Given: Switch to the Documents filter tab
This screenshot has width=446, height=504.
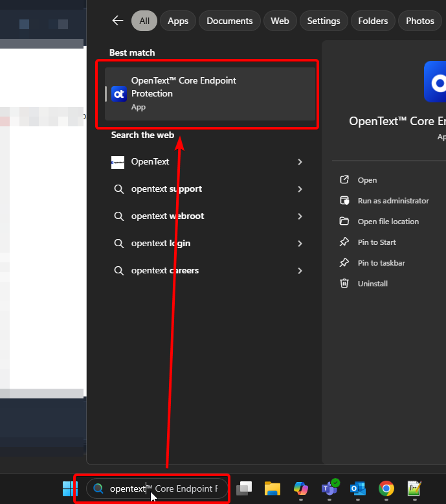Looking at the screenshot, I should click(230, 21).
